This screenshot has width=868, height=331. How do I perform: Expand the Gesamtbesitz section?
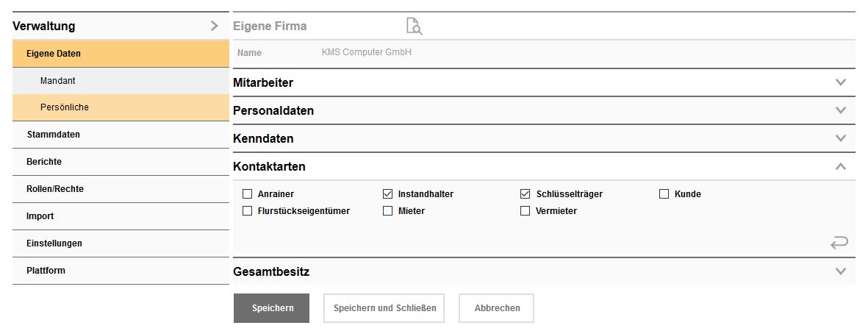841,271
